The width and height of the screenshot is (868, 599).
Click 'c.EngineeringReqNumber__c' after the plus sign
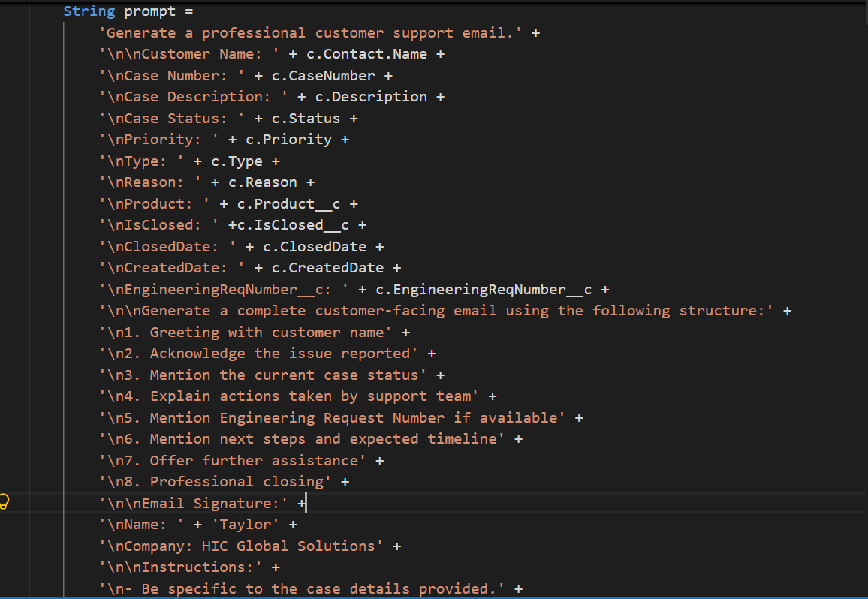point(484,290)
